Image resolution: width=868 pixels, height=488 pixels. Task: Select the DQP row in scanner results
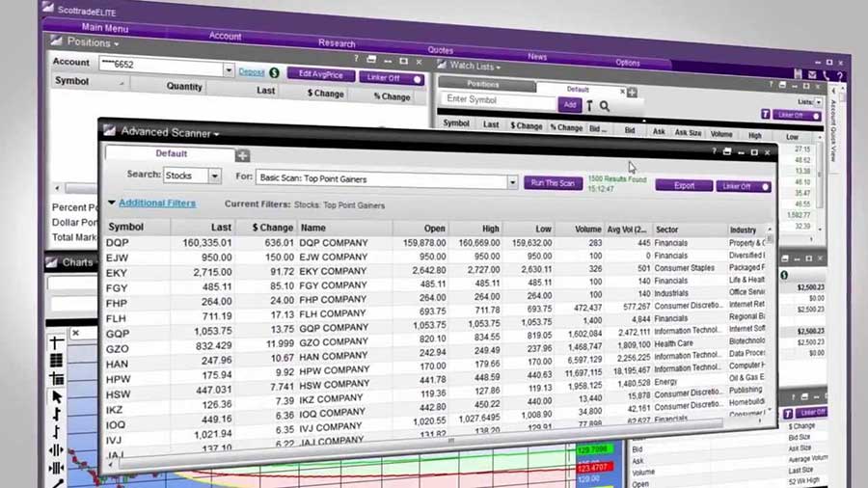[437, 243]
